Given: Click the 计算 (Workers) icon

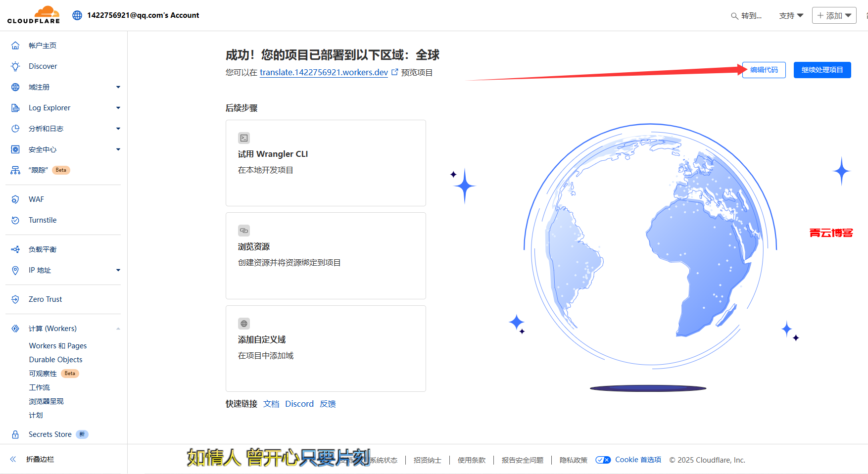Looking at the screenshot, I should pos(15,329).
